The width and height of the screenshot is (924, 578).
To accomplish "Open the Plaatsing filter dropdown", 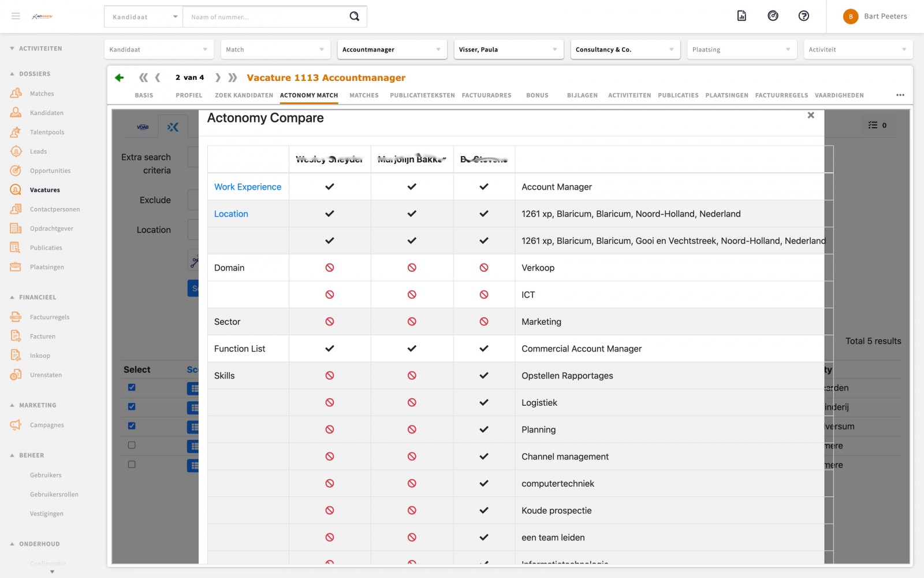I will click(x=742, y=50).
